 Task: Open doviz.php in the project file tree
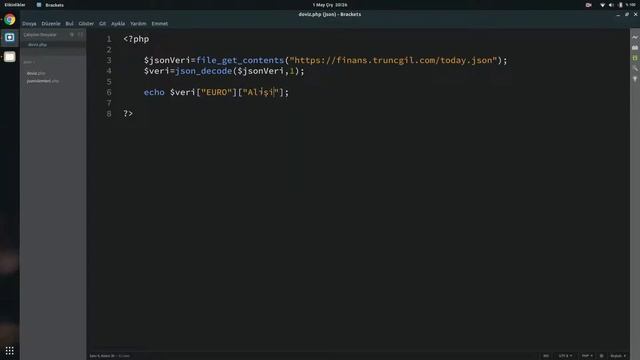(36, 73)
